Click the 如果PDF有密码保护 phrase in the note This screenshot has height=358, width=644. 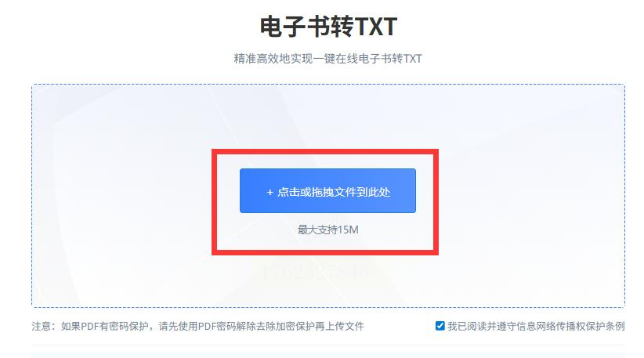(104, 326)
